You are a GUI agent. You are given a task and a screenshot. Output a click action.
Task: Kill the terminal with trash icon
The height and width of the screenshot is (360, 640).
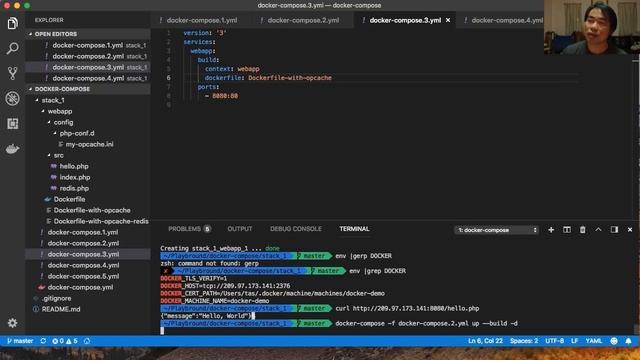[x=582, y=230]
